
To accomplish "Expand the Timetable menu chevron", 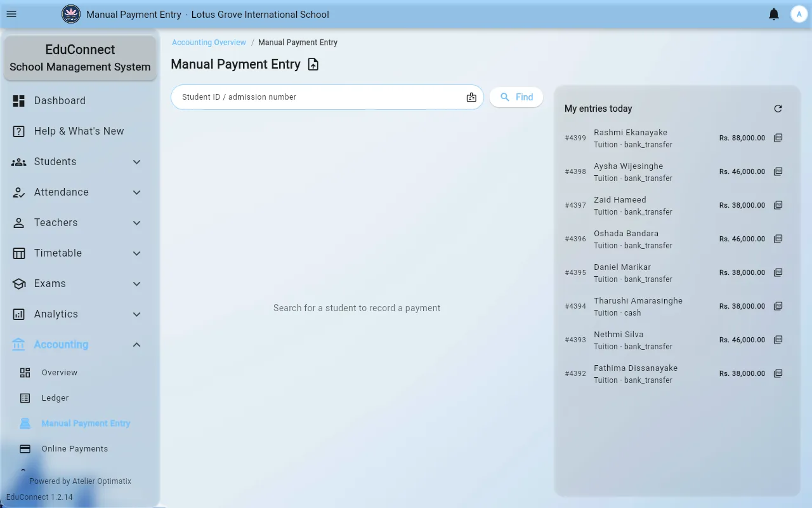I will point(136,253).
